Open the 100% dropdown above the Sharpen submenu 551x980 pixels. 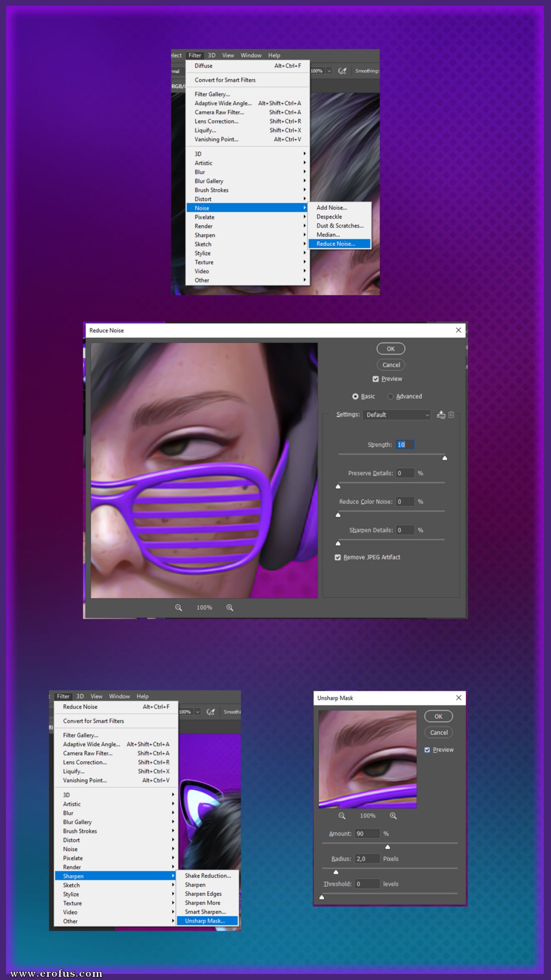[197, 712]
